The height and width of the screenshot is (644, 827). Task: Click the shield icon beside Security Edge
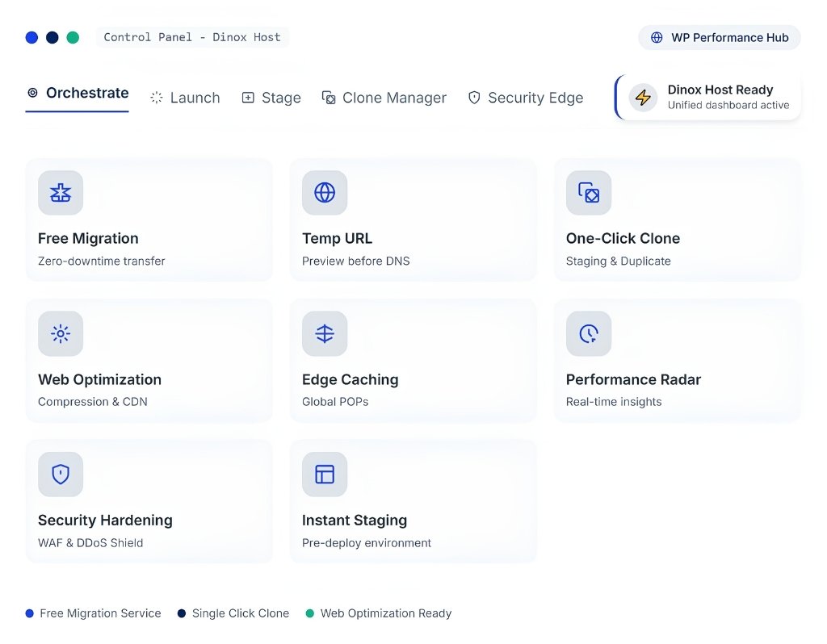(x=474, y=98)
